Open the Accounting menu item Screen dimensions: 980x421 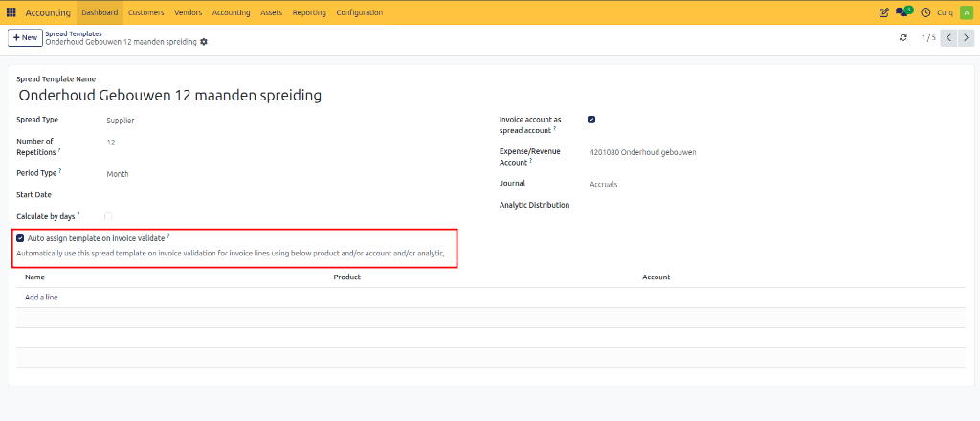(232, 12)
